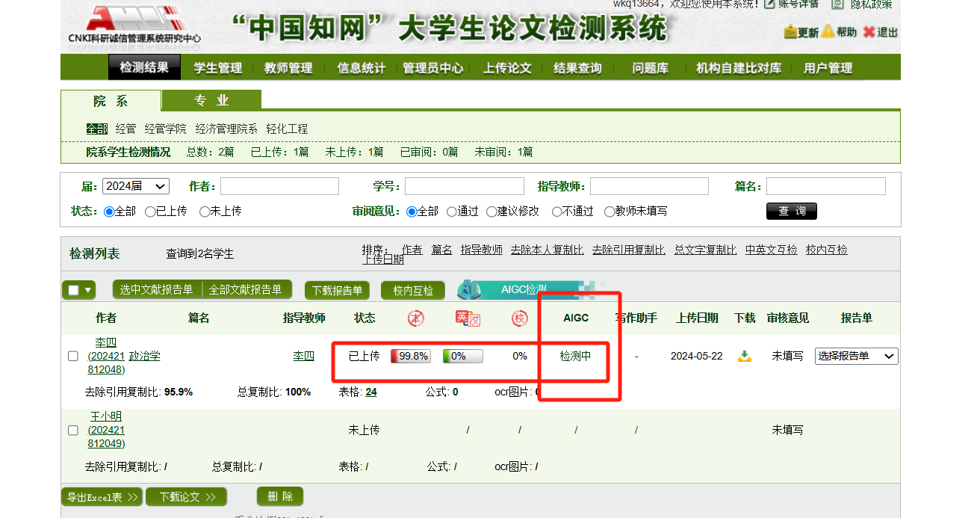The width and height of the screenshot is (980, 518).
Task: Click the yellow download icon for 李四
Action: (744, 357)
